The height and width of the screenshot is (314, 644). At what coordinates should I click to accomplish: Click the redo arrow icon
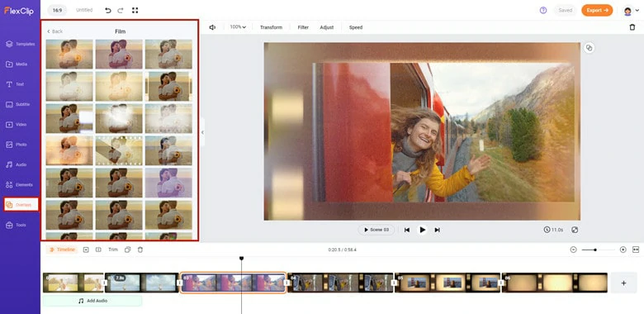coord(121,10)
